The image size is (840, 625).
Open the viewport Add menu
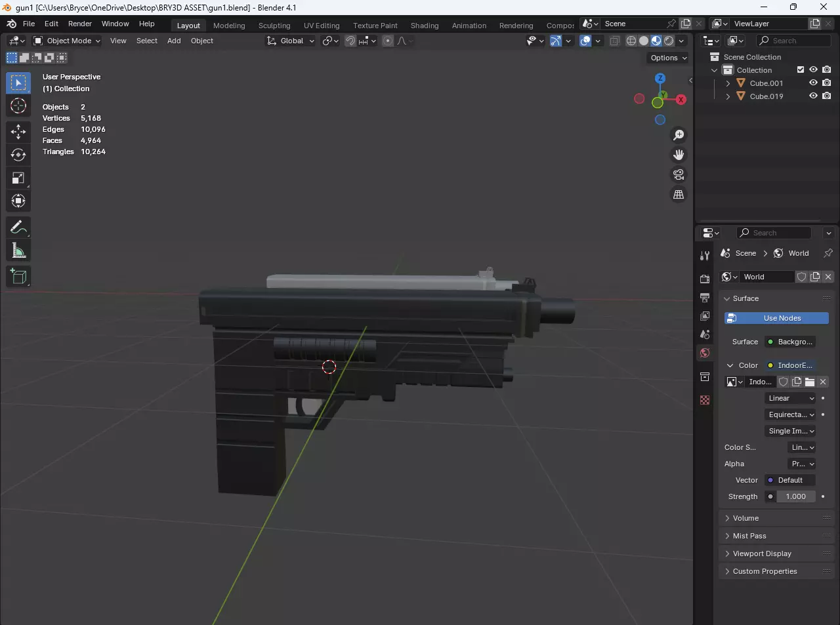click(174, 41)
